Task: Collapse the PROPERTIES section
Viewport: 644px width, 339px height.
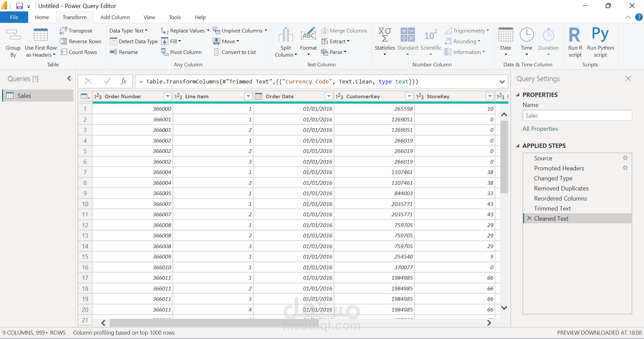Action: point(518,95)
